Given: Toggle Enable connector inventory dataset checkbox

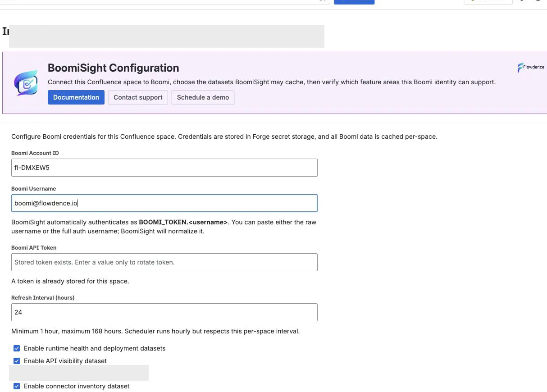Looking at the screenshot, I should pyautogui.click(x=17, y=386).
